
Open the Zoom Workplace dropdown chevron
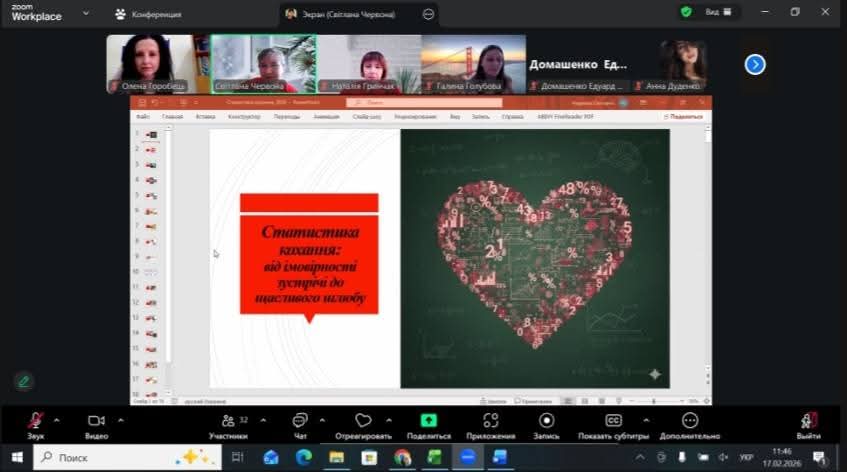pos(85,14)
